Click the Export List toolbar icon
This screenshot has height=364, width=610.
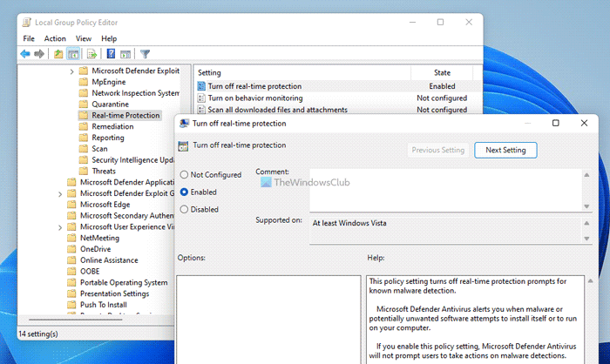tap(91, 54)
